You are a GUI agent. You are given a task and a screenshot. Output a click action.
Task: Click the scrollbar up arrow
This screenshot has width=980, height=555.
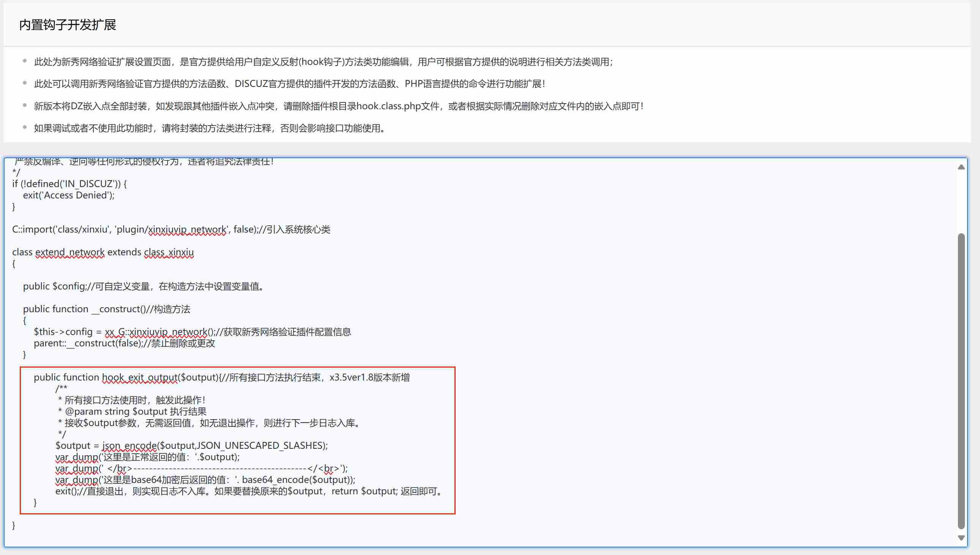(961, 167)
